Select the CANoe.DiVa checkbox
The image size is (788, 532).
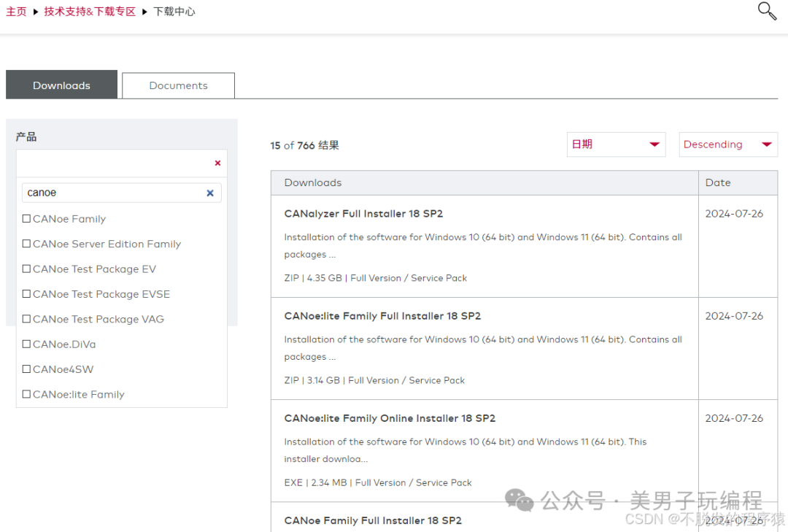27,344
